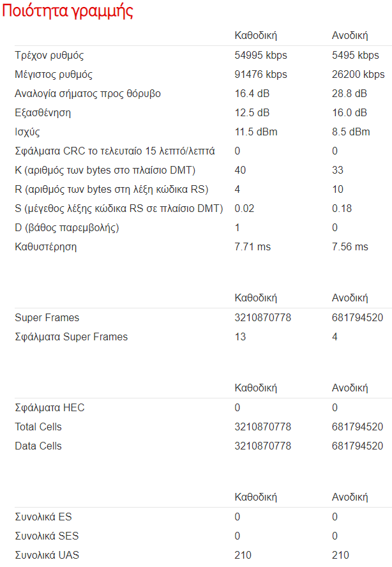Click the upstream SNR value 28.8 dB
This screenshot has height=567, width=392.
(349, 93)
